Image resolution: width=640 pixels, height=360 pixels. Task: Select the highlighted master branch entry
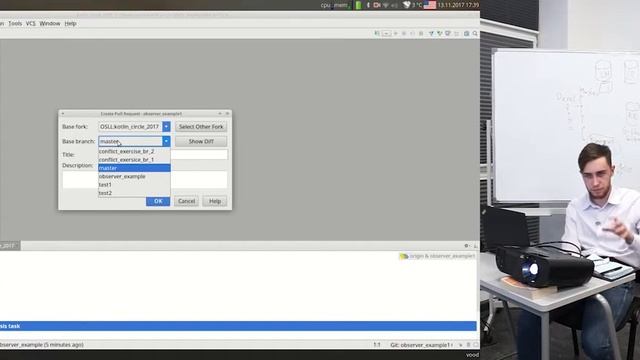pos(134,168)
